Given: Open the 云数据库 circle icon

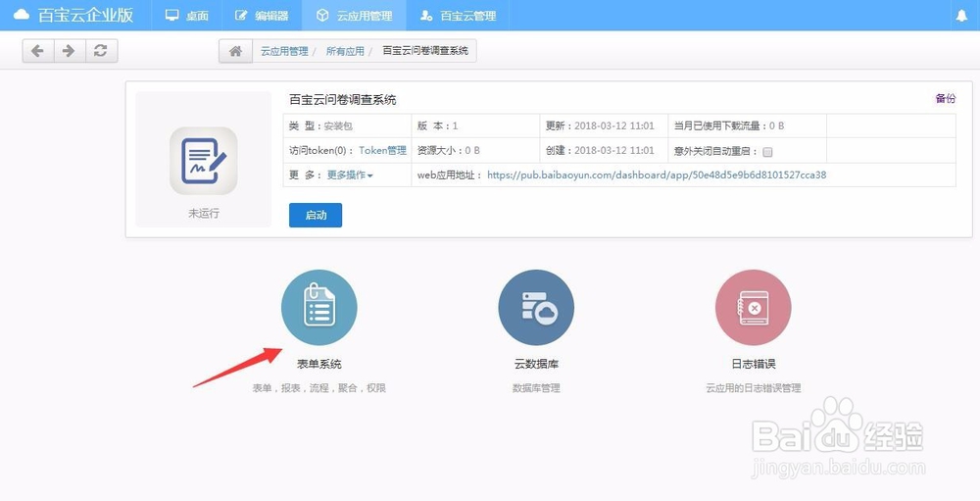Looking at the screenshot, I should (x=536, y=308).
